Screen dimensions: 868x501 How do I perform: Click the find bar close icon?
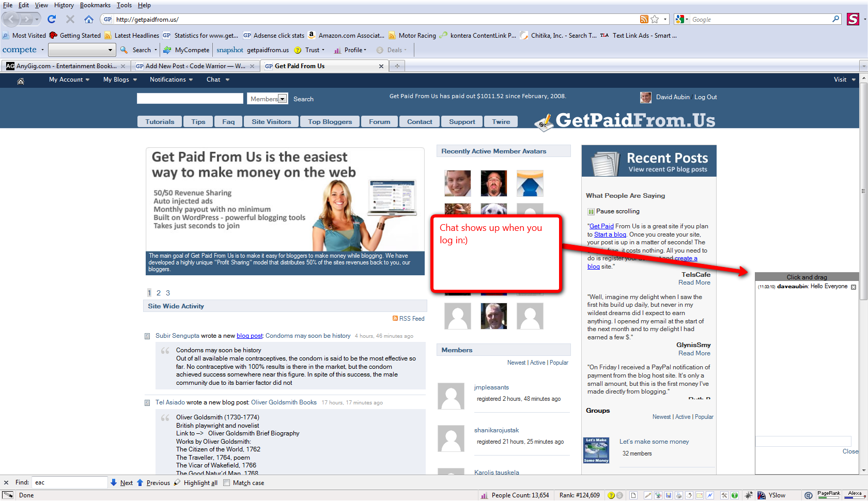click(x=6, y=483)
